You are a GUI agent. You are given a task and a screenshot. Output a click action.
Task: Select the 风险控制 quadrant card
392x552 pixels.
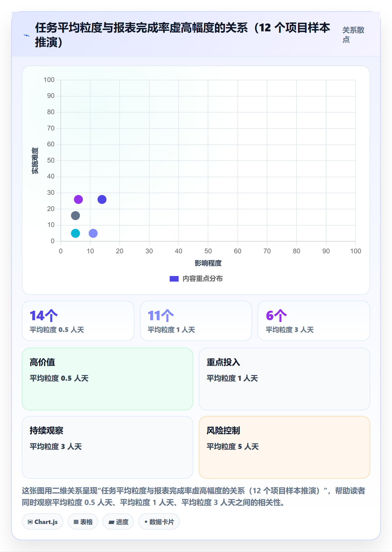284,447
